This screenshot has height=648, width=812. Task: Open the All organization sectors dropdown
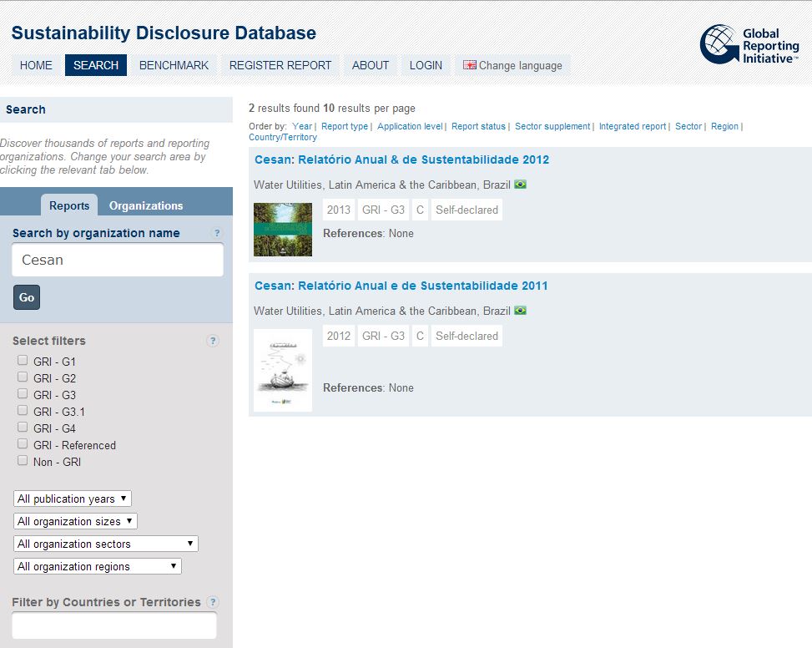[x=106, y=544]
